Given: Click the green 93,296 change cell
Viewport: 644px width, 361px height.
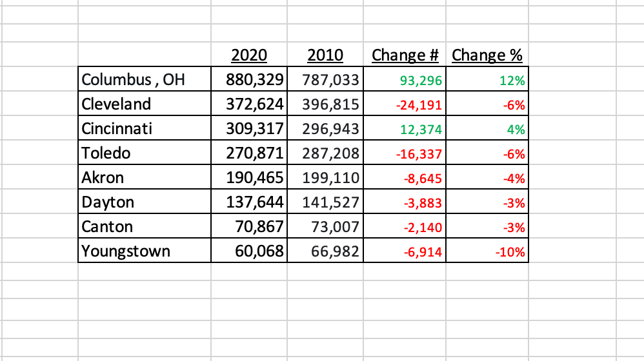Looking at the screenshot, I should (x=405, y=79).
